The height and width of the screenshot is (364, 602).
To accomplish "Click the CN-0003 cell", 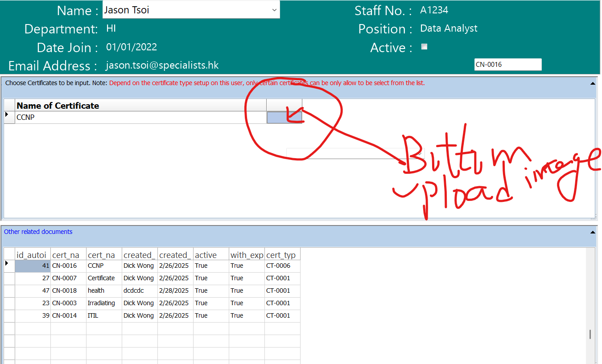I will [68, 303].
